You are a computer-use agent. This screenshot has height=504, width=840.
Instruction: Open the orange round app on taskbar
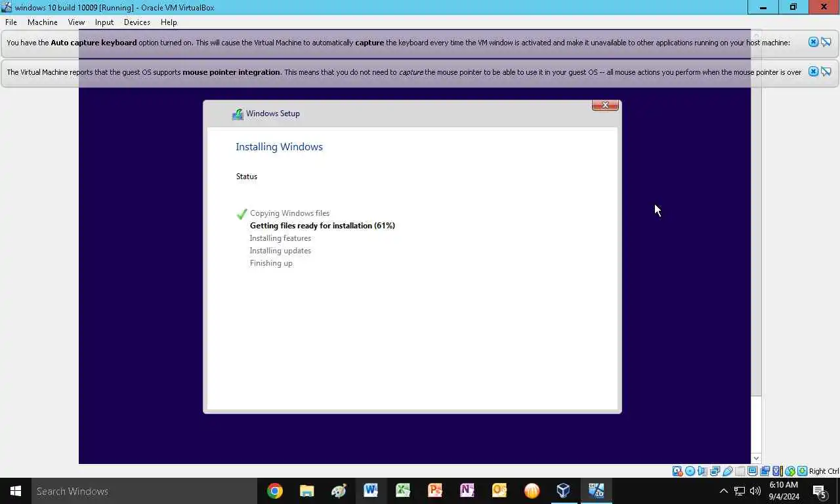(532, 491)
